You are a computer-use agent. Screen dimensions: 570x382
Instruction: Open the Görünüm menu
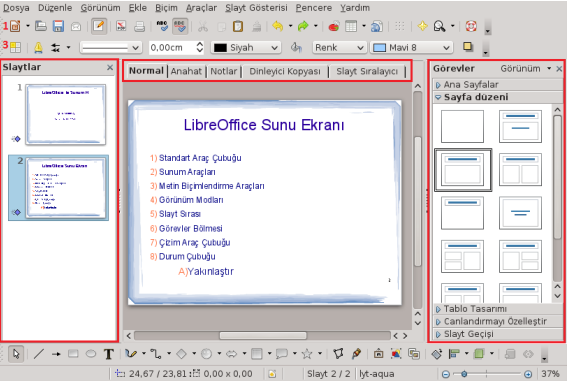coord(100,8)
